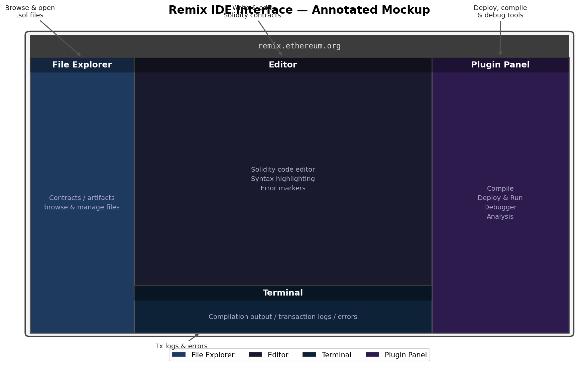Click the Editor legend swatch

pos(256,355)
